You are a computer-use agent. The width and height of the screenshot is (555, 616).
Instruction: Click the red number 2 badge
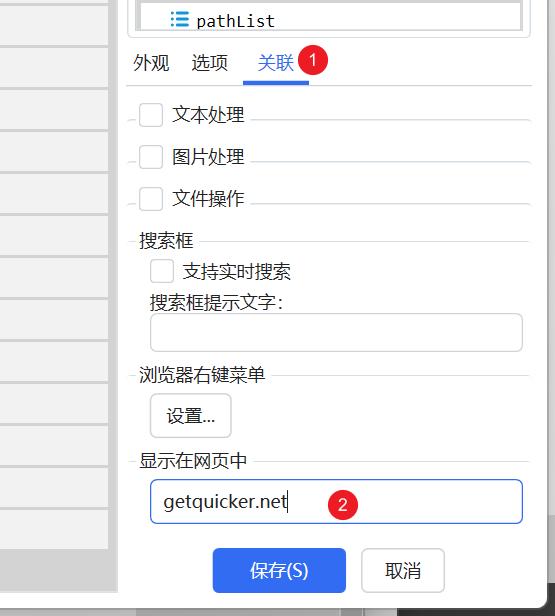click(343, 505)
